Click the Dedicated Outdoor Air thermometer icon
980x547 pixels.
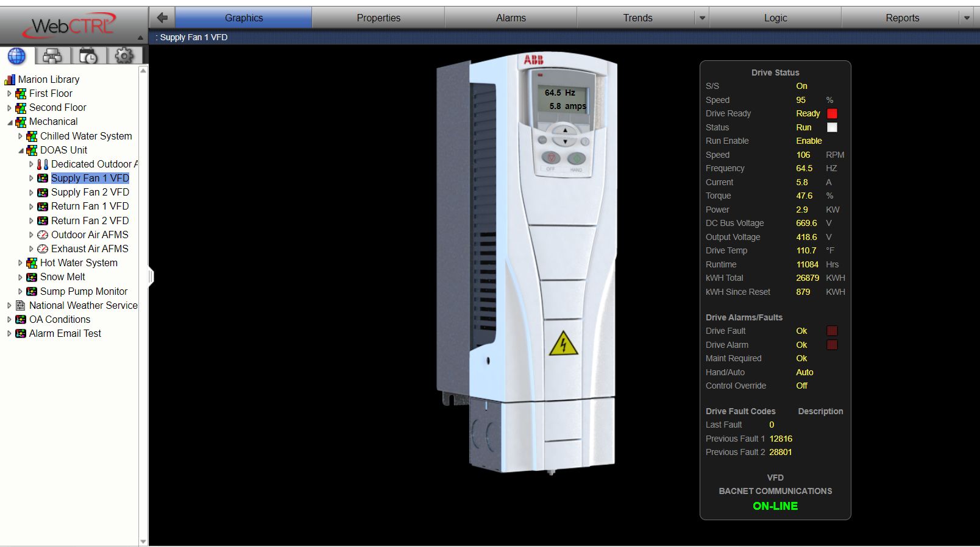[x=42, y=164]
